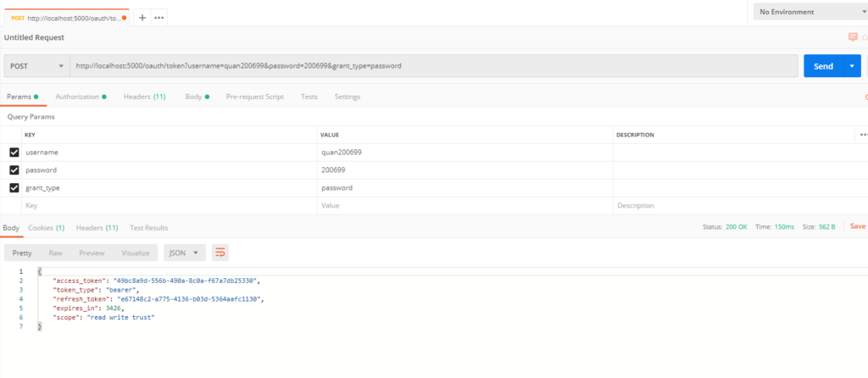The width and height of the screenshot is (868, 378).
Task: Click the comments icon beside Untitled Request
Action: pos(853,37)
